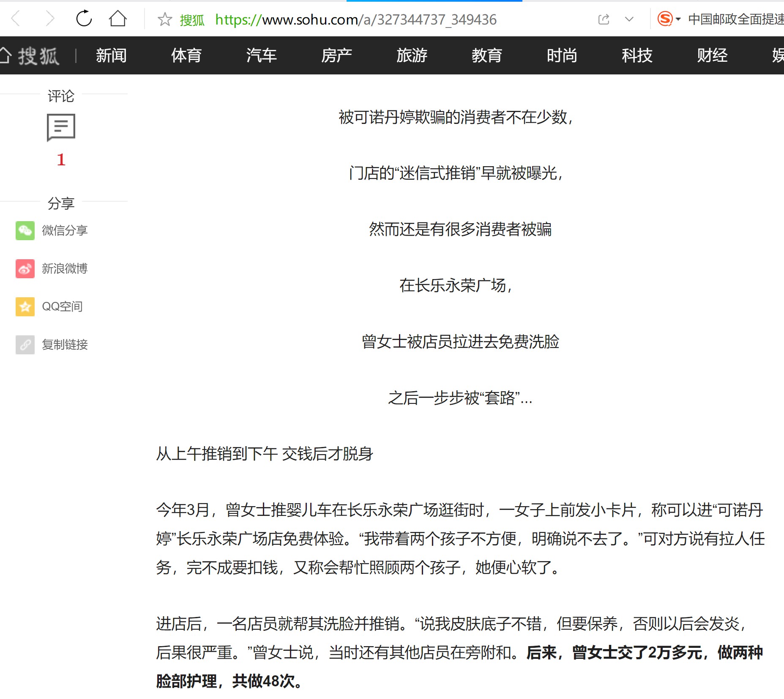Click the 分享 sidebar heading
Image resolution: width=784 pixels, height=699 pixels.
tap(61, 203)
